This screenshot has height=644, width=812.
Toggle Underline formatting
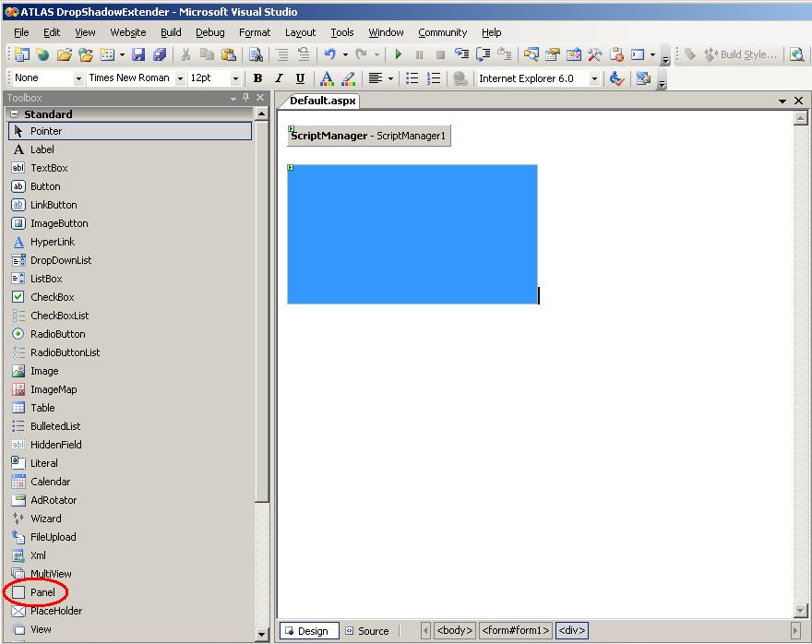tap(299, 79)
